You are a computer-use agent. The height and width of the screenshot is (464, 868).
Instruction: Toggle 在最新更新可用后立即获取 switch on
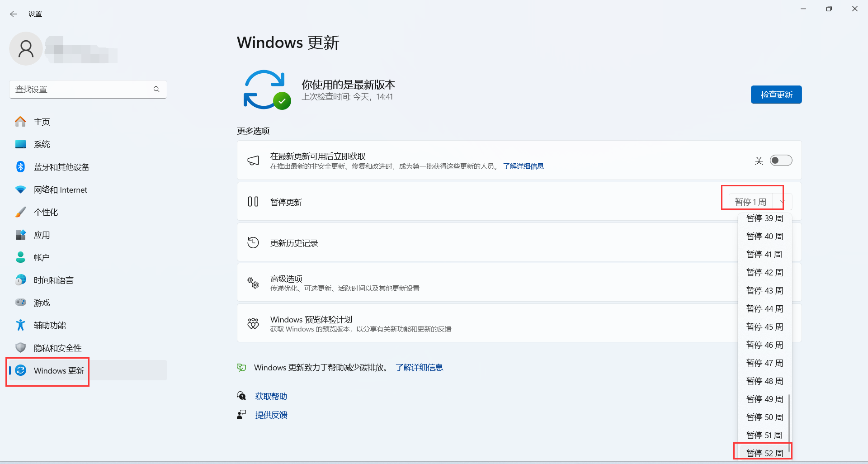(781, 161)
